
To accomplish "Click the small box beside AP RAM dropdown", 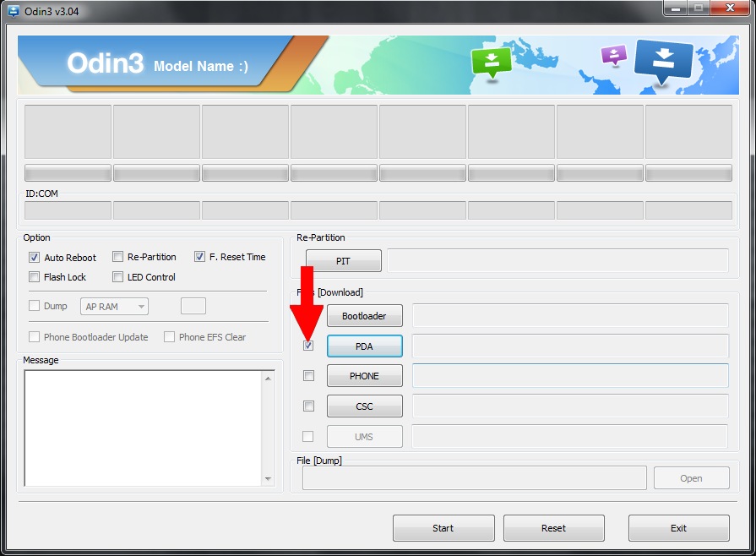I will (x=193, y=306).
